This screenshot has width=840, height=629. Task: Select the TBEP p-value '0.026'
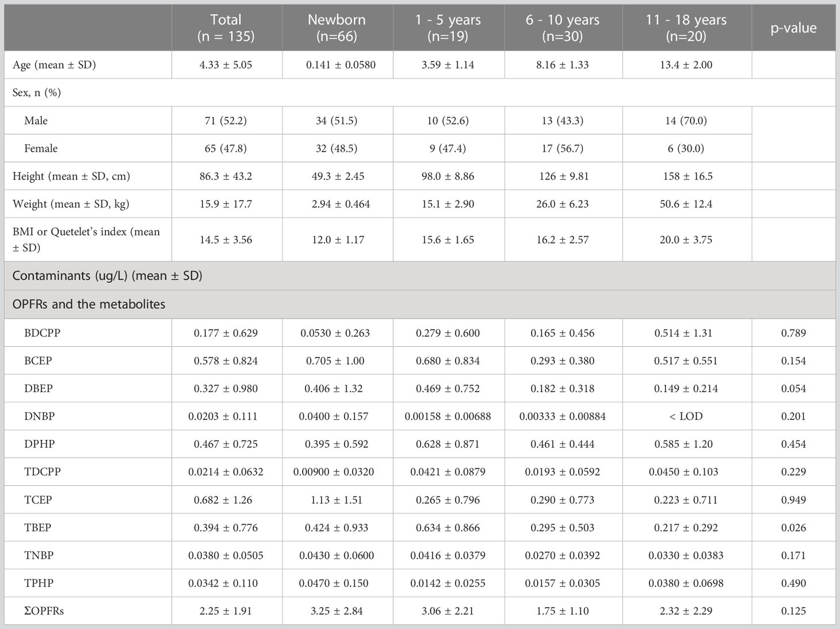(x=793, y=527)
